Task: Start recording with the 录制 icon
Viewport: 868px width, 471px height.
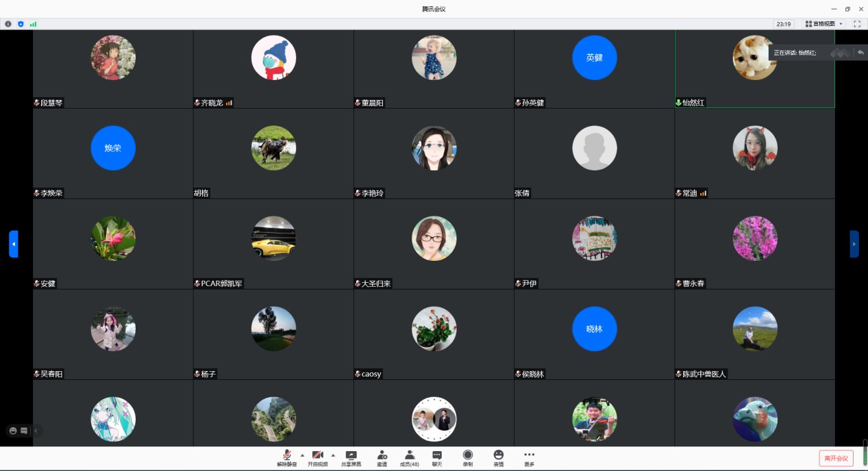Action: pyautogui.click(x=468, y=455)
